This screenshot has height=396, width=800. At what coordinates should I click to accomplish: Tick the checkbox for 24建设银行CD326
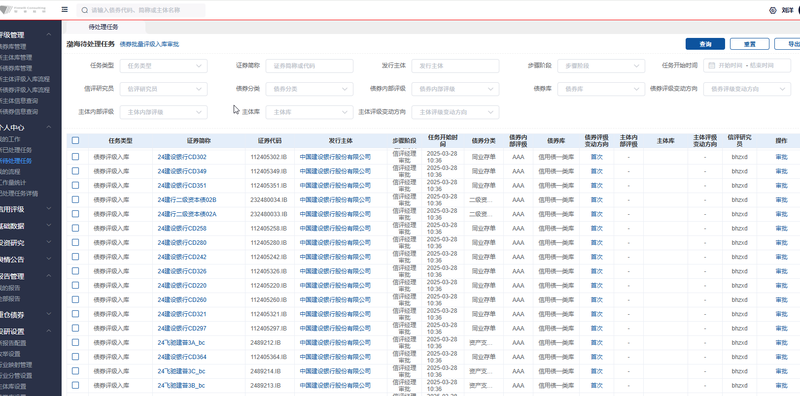(76, 271)
